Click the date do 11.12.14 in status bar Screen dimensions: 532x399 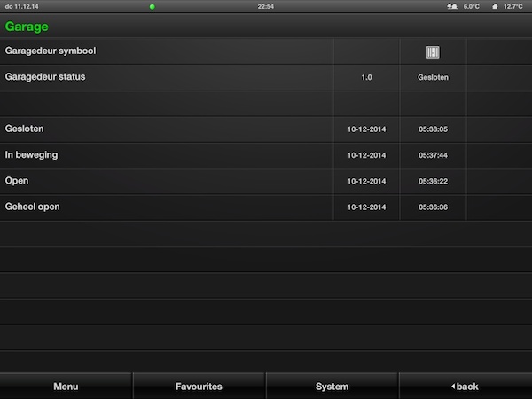coord(20,6)
